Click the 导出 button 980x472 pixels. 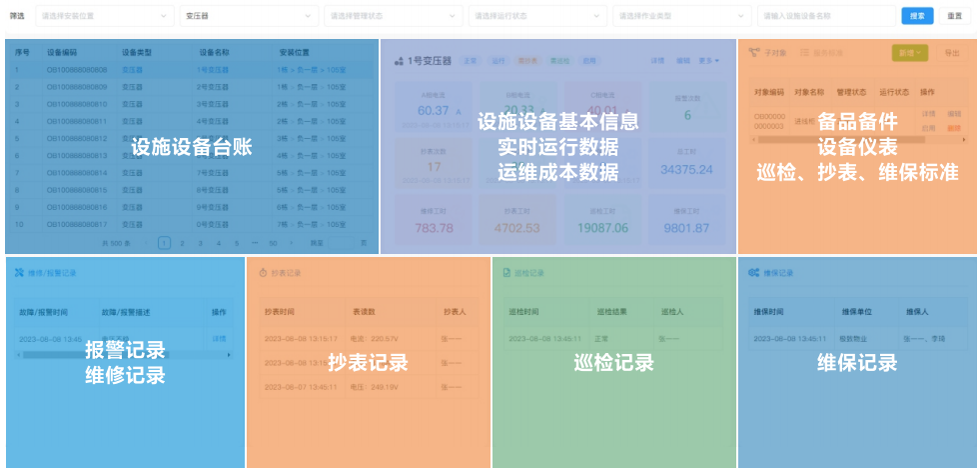pyautogui.click(x=951, y=53)
